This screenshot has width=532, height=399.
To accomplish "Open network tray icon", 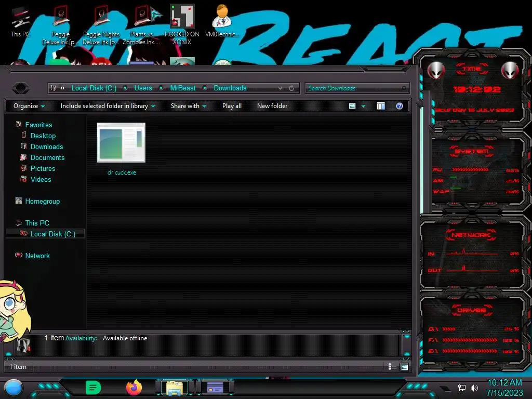I will coord(462,388).
